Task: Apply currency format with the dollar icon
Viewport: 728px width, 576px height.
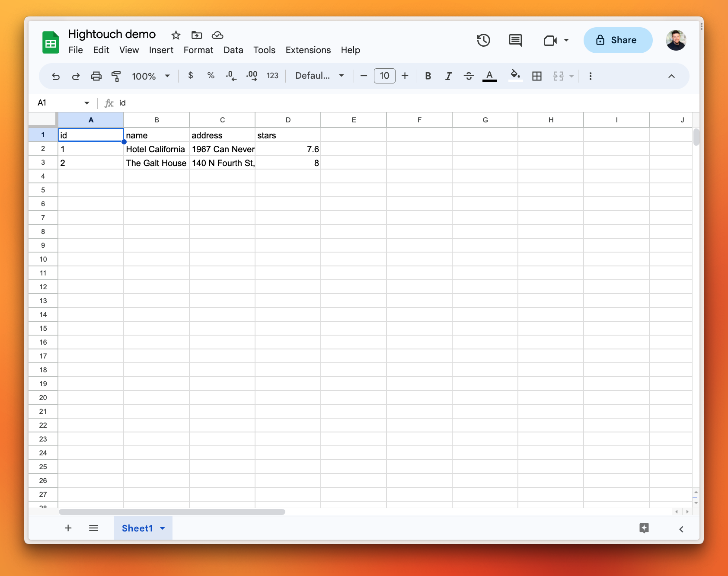Action: point(190,76)
